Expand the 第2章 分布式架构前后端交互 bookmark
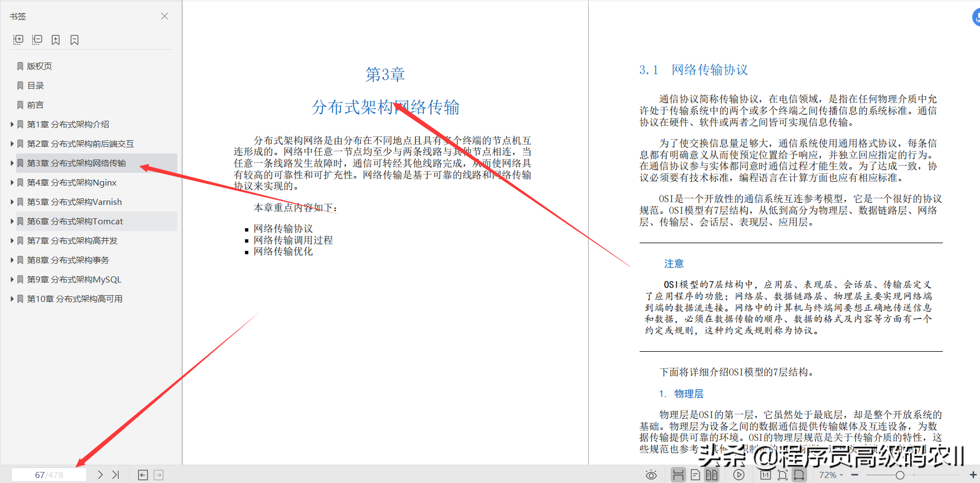The width and height of the screenshot is (980, 483). tap(12, 143)
